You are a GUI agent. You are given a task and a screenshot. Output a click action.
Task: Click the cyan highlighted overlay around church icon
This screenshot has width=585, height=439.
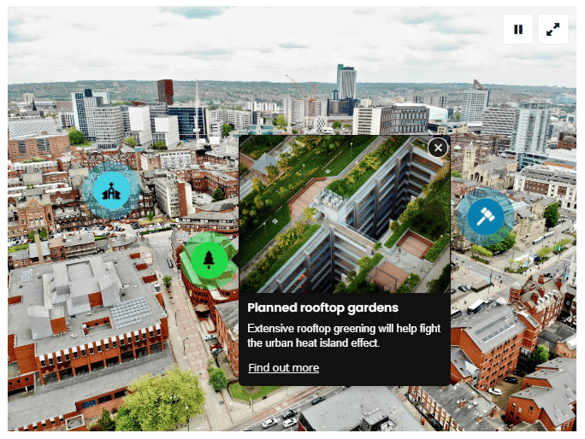point(112,190)
